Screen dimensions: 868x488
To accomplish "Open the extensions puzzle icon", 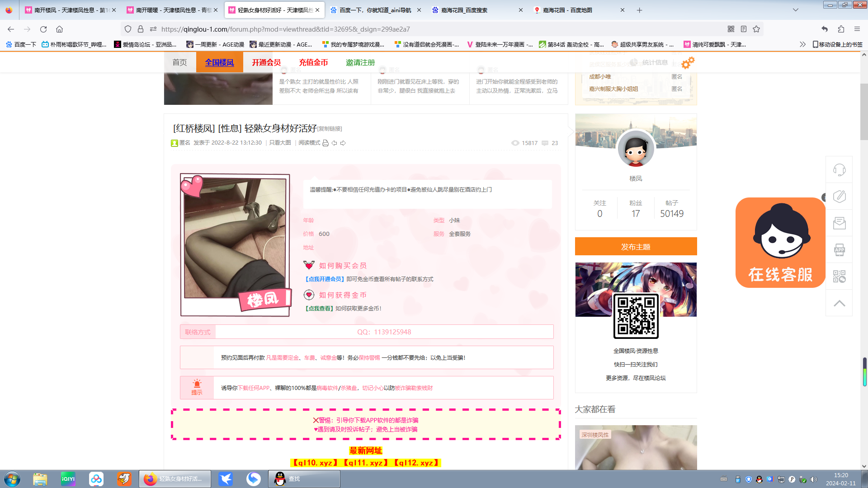I will 841,29.
